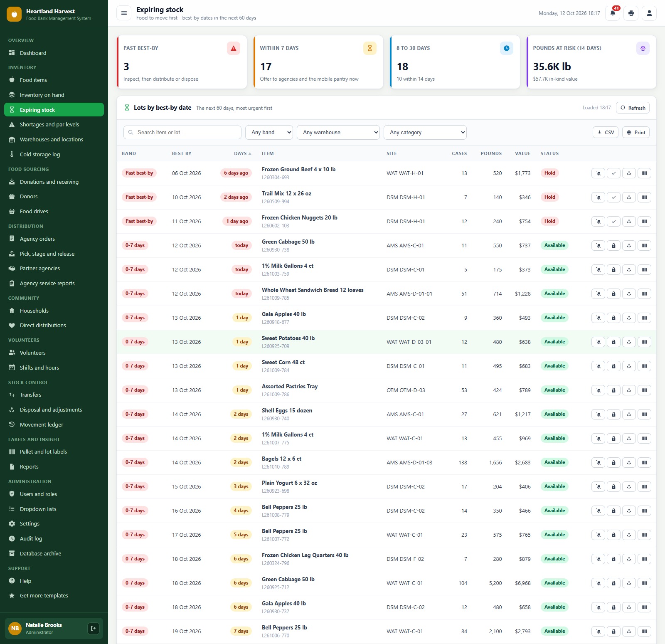Screen dimensions: 665x644
Task: Click the recycle disposal icon for Frozen Chicken Nuggets
Action: click(629, 222)
